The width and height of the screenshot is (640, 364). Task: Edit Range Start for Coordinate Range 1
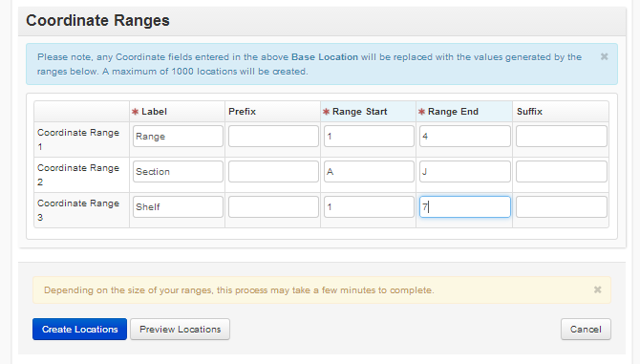(369, 137)
